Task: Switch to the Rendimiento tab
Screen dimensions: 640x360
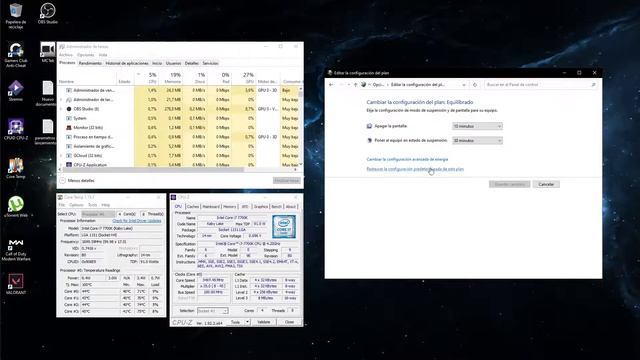Action: [x=90, y=63]
